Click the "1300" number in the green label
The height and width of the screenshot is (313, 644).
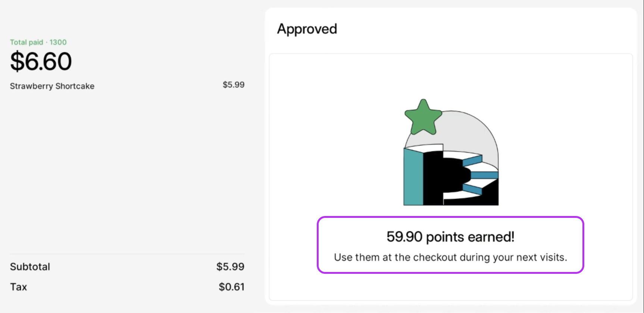pyautogui.click(x=58, y=42)
